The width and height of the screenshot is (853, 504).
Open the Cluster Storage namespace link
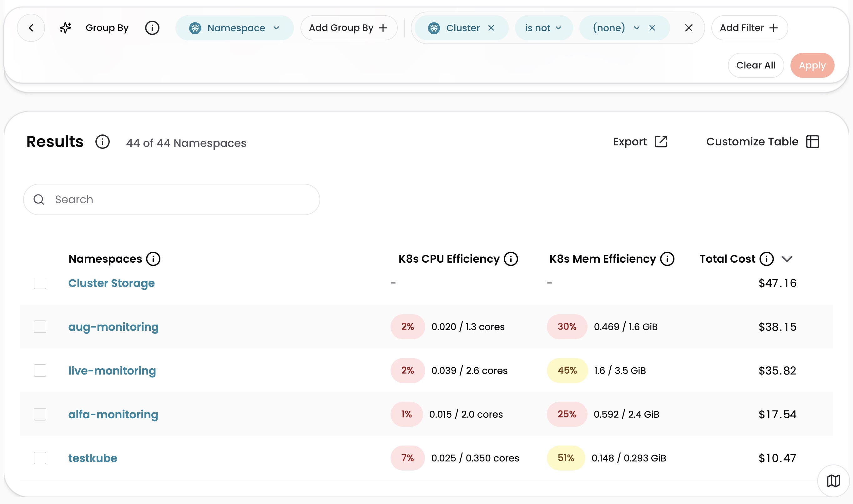pyautogui.click(x=111, y=283)
